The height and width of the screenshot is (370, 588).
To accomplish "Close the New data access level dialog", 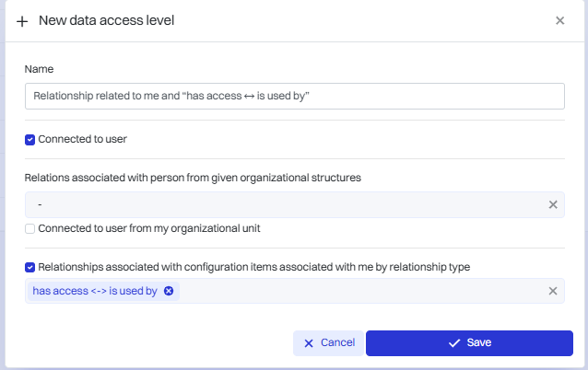I will click(x=559, y=20).
